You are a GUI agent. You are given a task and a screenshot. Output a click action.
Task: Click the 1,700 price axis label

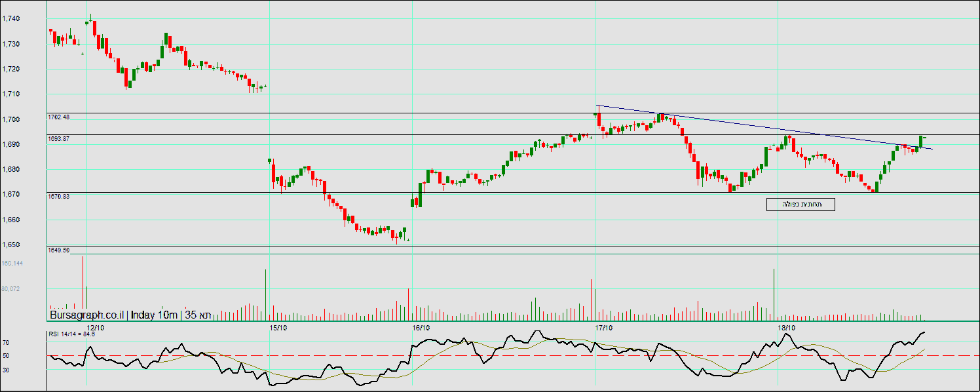click(11, 119)
